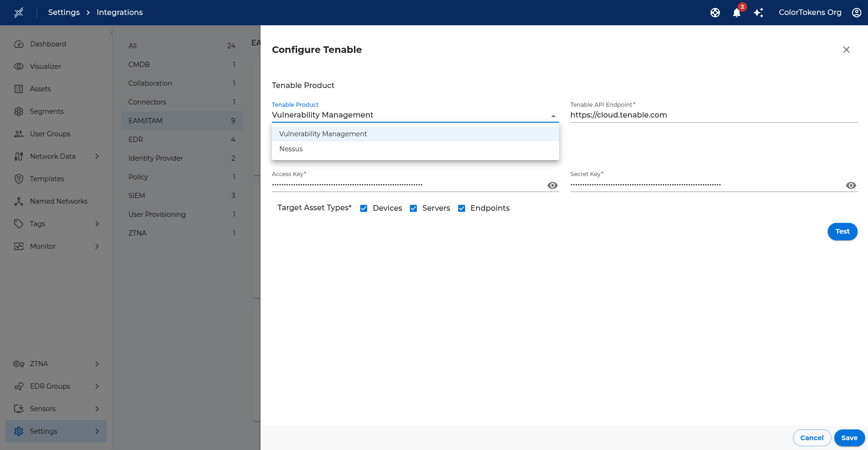Expand the Monitor sidebar section
This screenshot has width=868, height=450.
[x=97, y=246]
